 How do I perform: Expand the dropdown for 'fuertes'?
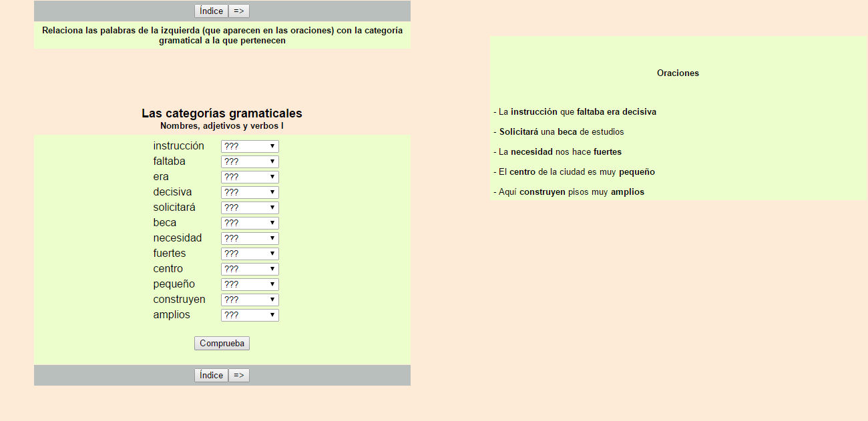point(250,254)
